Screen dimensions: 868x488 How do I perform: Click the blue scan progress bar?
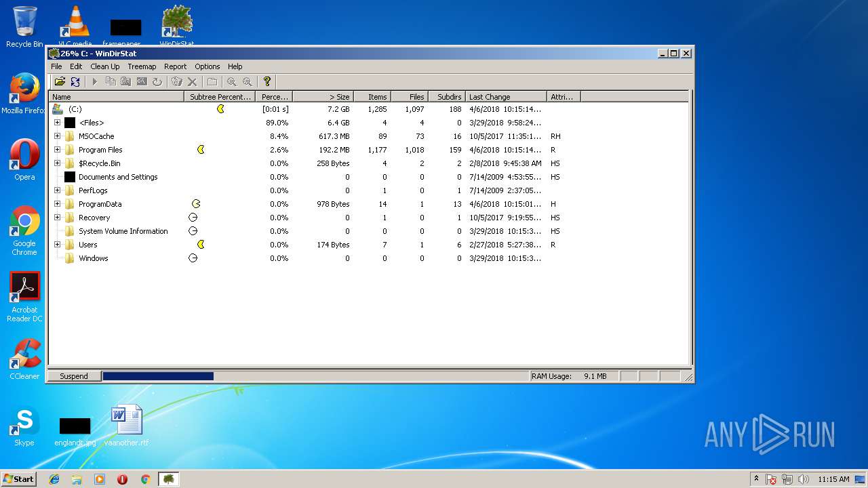tap(158, 376)
